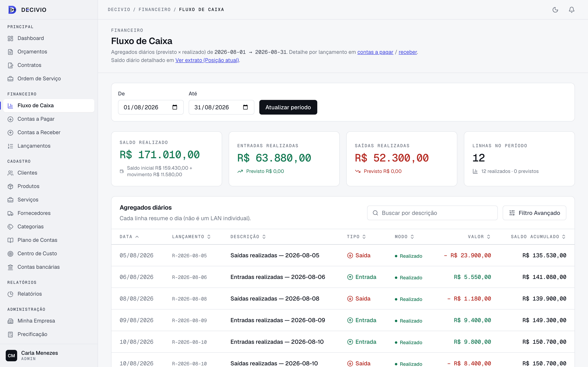This screenshot has height=367, width=588.
Task: Open the Até date calendar picker
Action: click(x=245, y=107)
